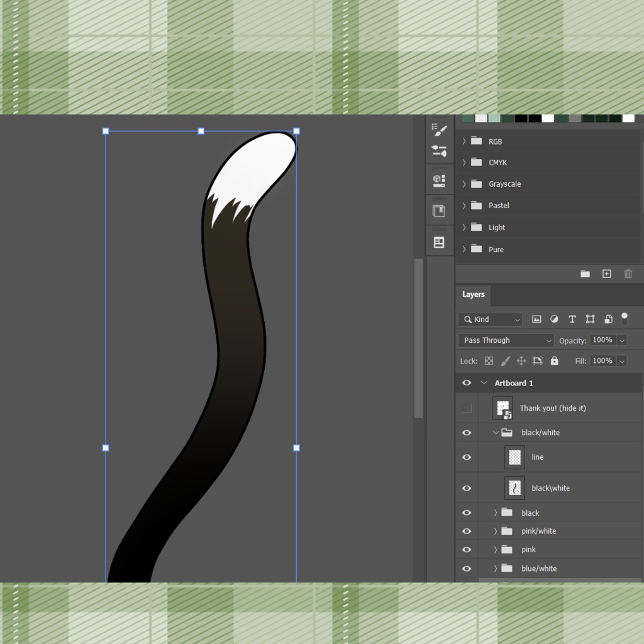This screenshot has width=644, height=644.
Task: Delete the selected swatch
Action: coord(628,274)
